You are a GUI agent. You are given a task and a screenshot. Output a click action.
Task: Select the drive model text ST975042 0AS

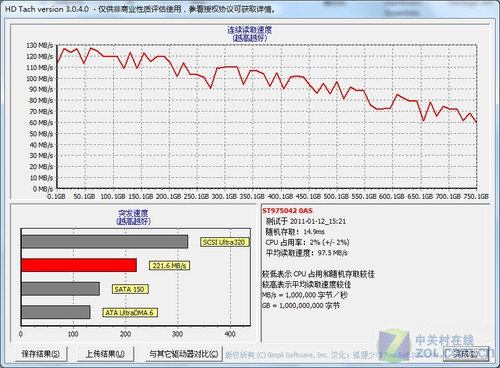tap(287, 211)
